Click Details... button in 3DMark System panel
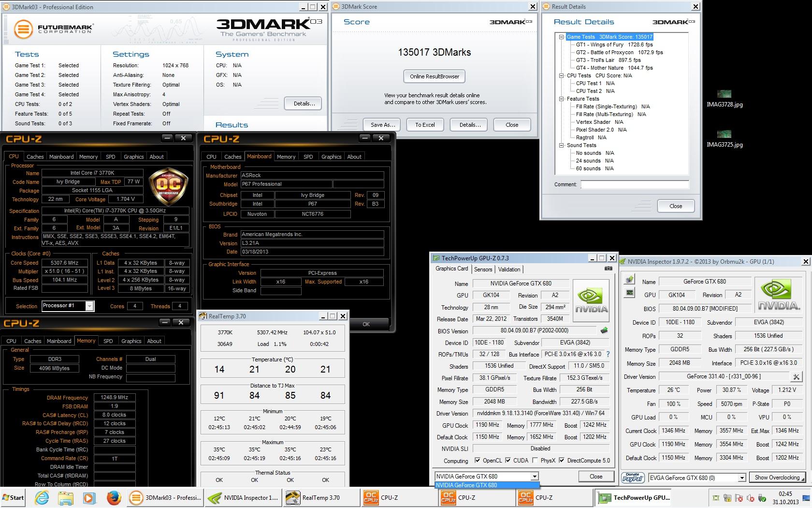This screenshot has width=812, height=508. (x=304, y=104)
